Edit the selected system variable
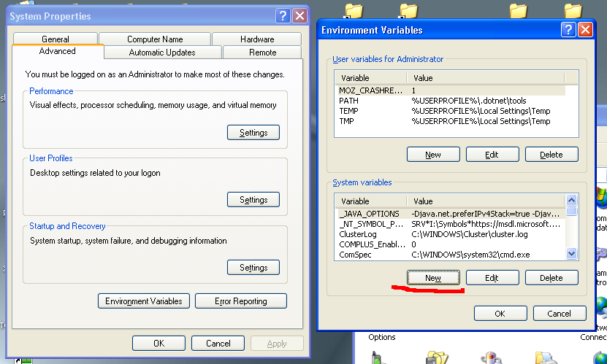Screen dimensions: 607x364 pos(492,278)
